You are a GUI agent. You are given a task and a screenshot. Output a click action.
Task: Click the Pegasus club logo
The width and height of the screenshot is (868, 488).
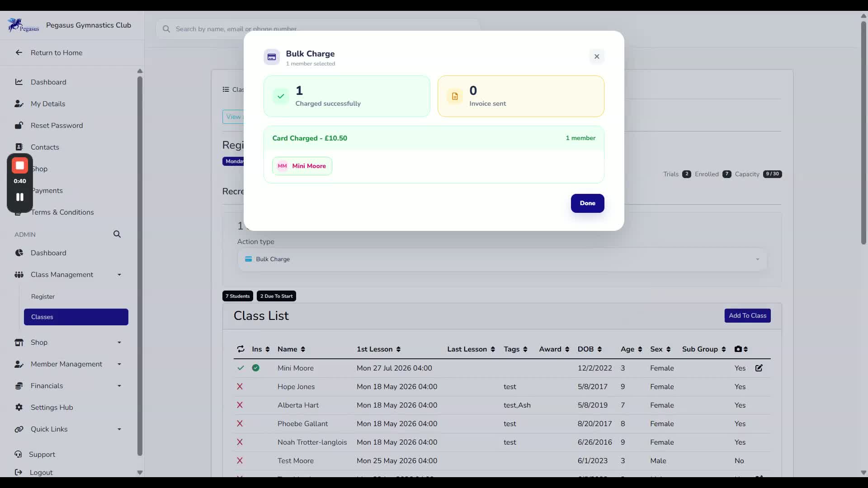23,25
